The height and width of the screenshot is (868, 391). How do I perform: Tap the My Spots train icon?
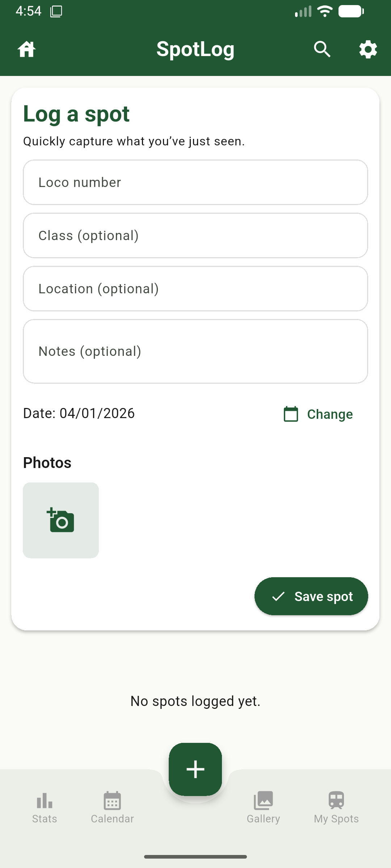[336, 800]
